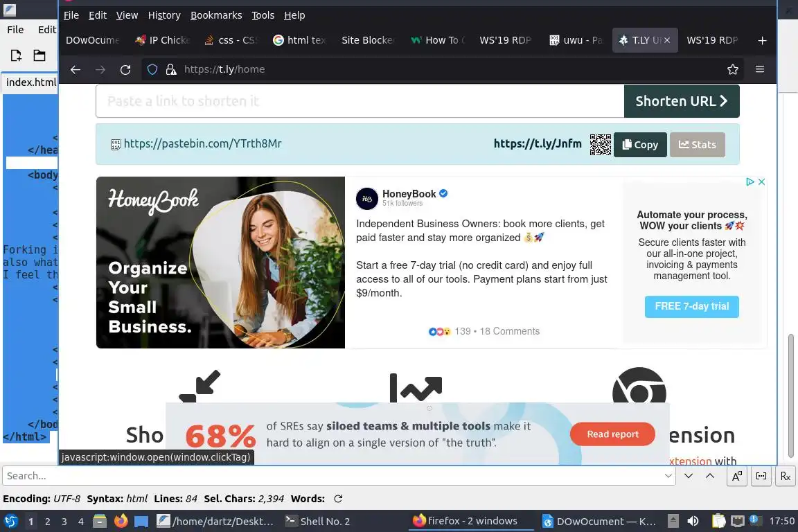Click the Firefox forward arrow

tap(100, 69)
